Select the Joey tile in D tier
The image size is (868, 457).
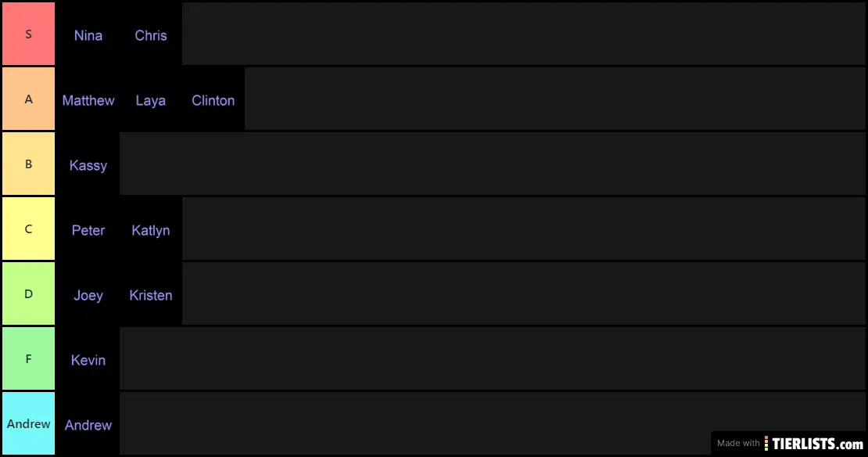click(x=88, y=293)
